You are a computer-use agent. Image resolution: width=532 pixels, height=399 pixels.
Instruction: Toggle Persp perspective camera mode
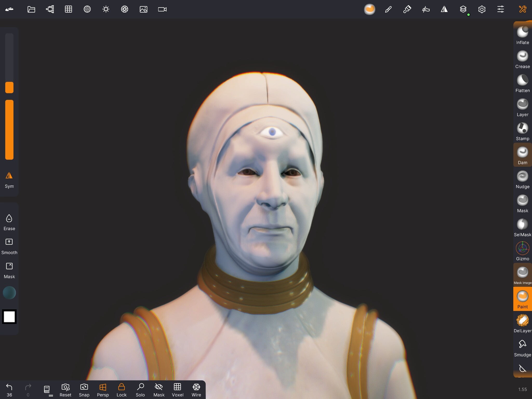103,390
